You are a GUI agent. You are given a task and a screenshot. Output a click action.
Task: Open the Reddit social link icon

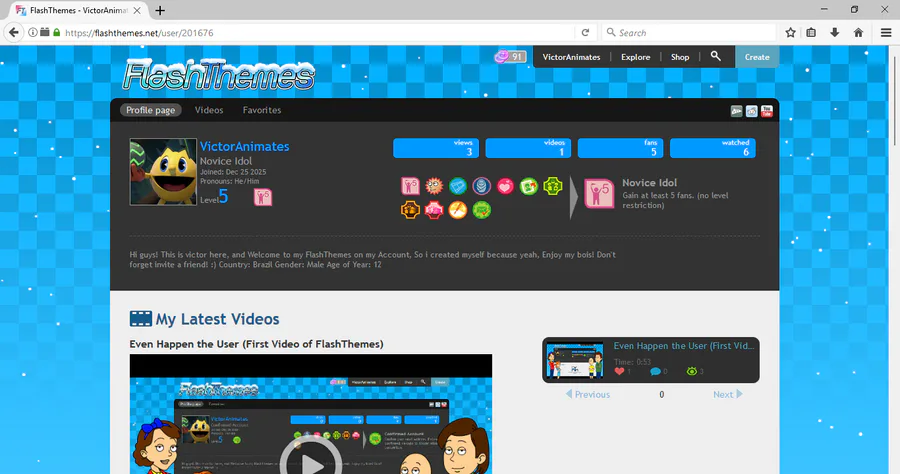click(751, 111)
